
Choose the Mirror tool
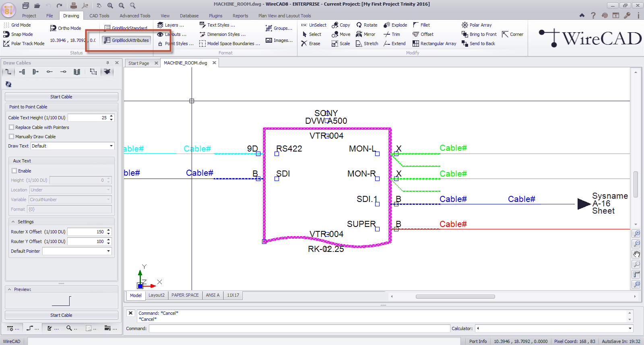[x=365, y=34]
